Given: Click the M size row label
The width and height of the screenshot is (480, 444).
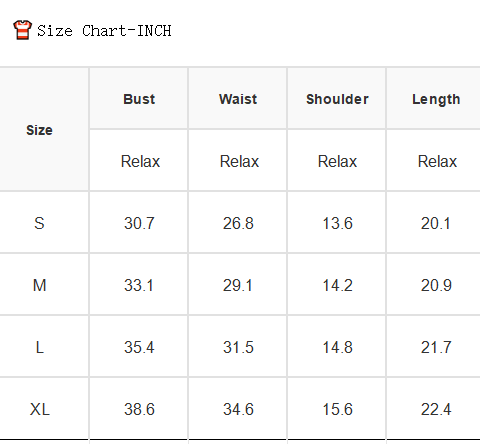Looking at the screenshot, I should [39, 285].
